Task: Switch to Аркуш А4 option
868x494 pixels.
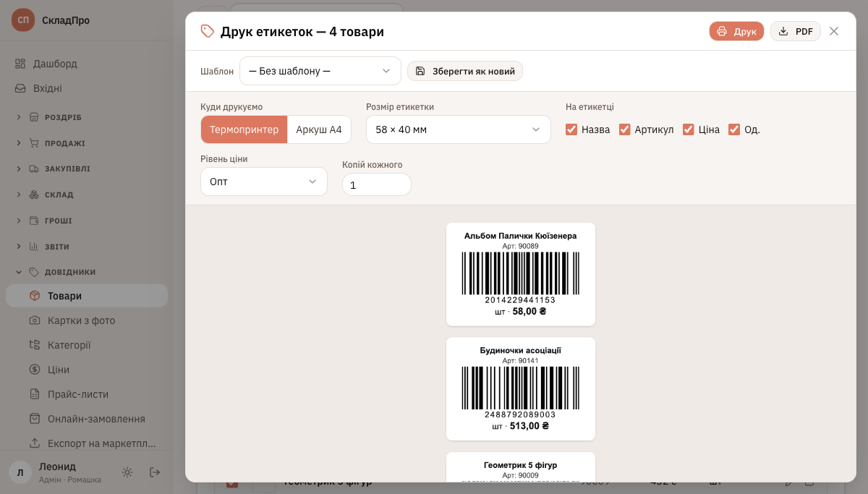Action: pyautogui.click(x=319, y=129)
